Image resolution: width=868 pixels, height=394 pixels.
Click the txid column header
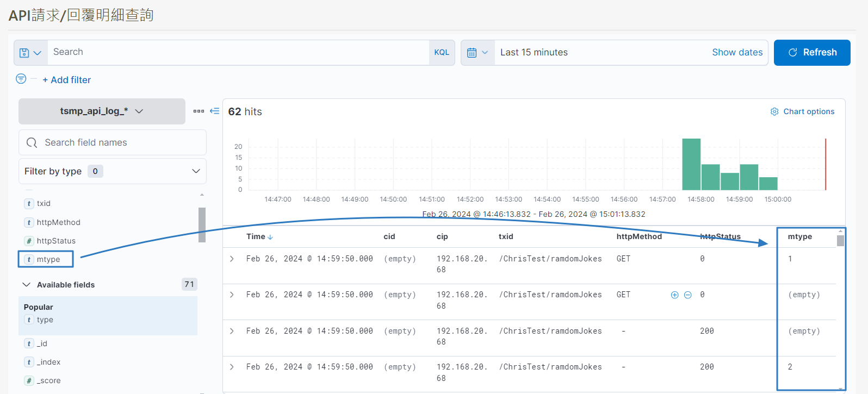point(506,236)
